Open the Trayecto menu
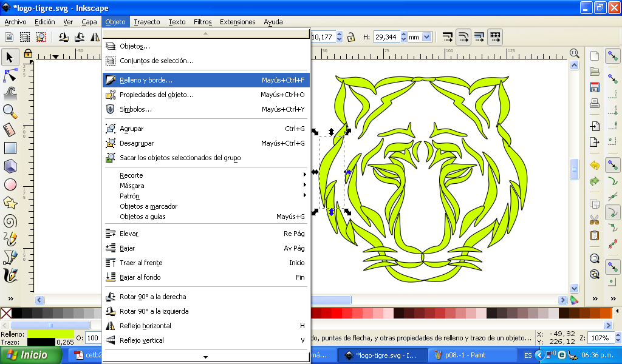Image resolution: width=622 pixels, height=364 pixels. pos(147,22)
